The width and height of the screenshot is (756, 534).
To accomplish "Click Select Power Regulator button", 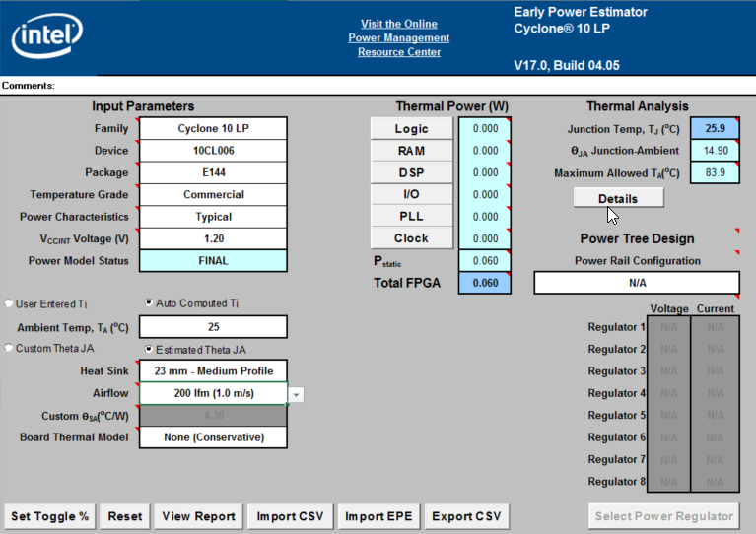I will [664, 516].
